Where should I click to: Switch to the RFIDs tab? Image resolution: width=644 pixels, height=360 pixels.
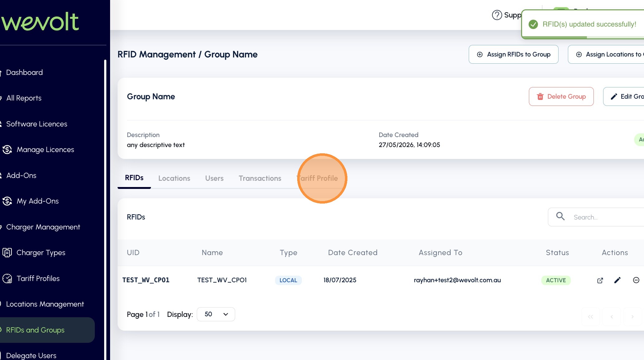tap(134, 178)
